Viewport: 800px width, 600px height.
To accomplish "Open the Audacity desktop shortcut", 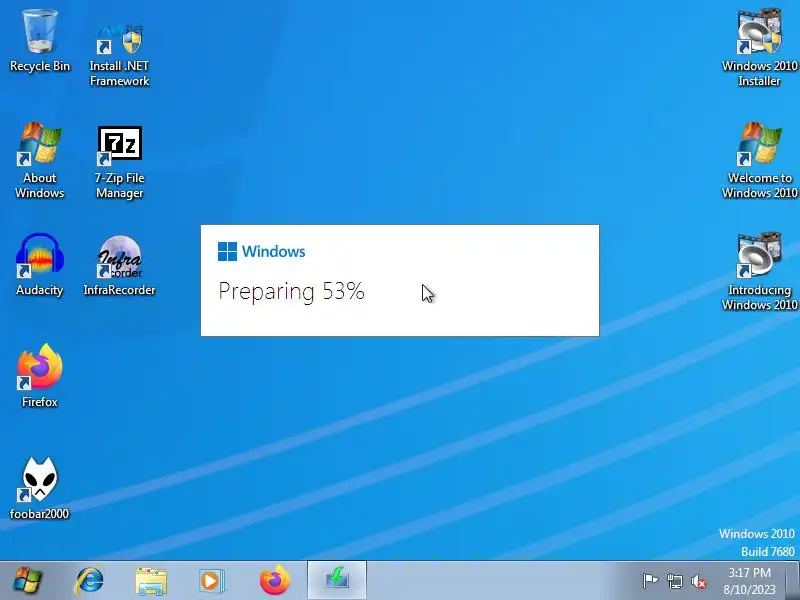I will [x=40, y=265].
